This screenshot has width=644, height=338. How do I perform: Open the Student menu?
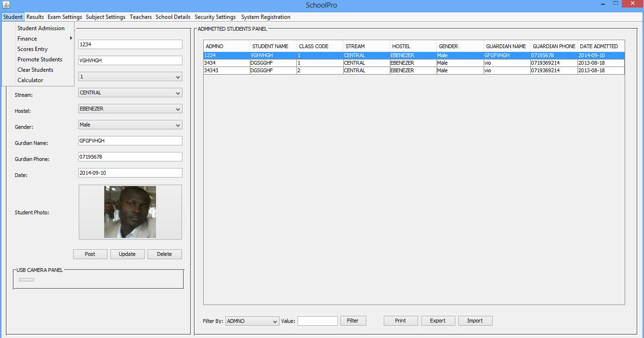point(13,17)
